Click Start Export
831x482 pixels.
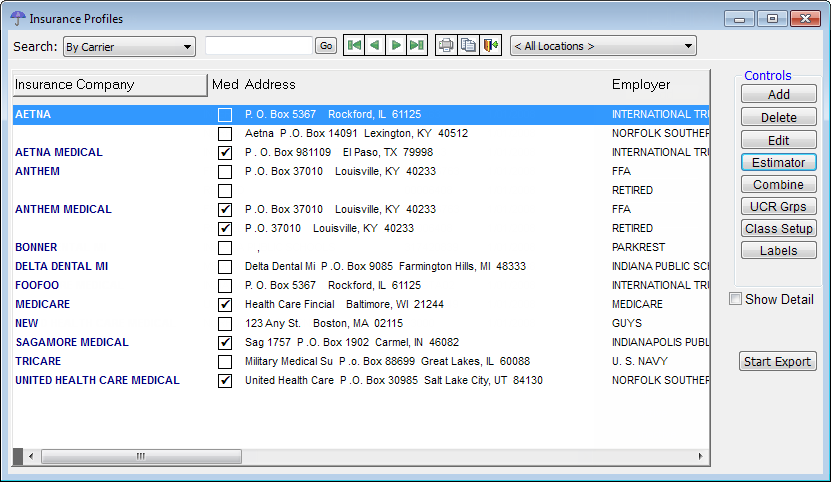[x=777, y=362]
